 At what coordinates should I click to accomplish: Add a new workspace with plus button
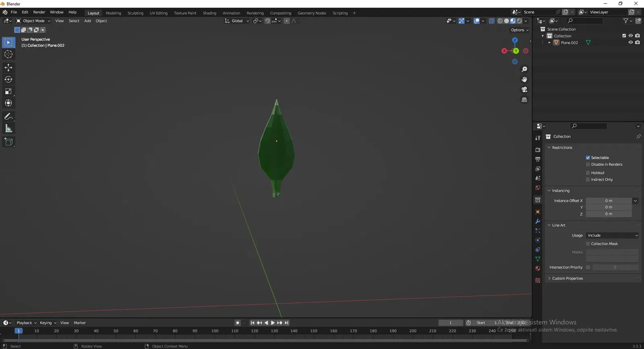coord(354,13)
